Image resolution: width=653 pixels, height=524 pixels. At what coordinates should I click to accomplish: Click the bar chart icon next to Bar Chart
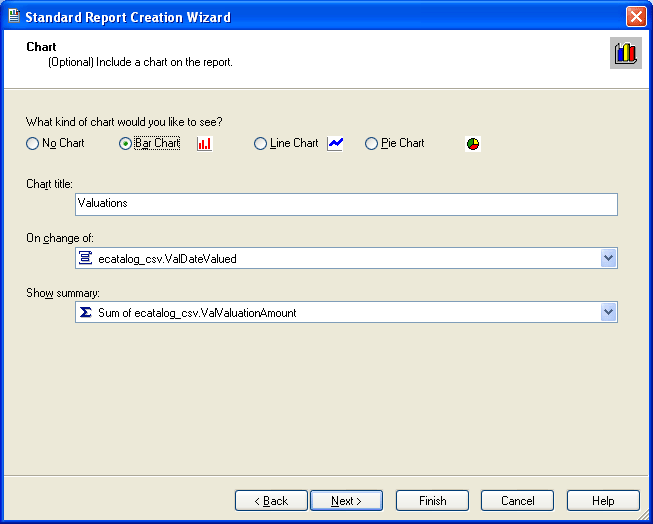[x=204, y=144]
